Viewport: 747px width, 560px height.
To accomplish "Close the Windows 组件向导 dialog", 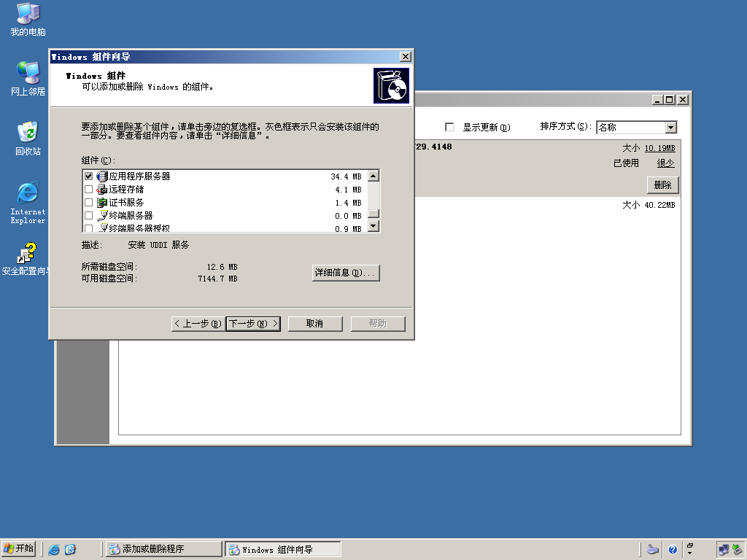I will point(406,57).
